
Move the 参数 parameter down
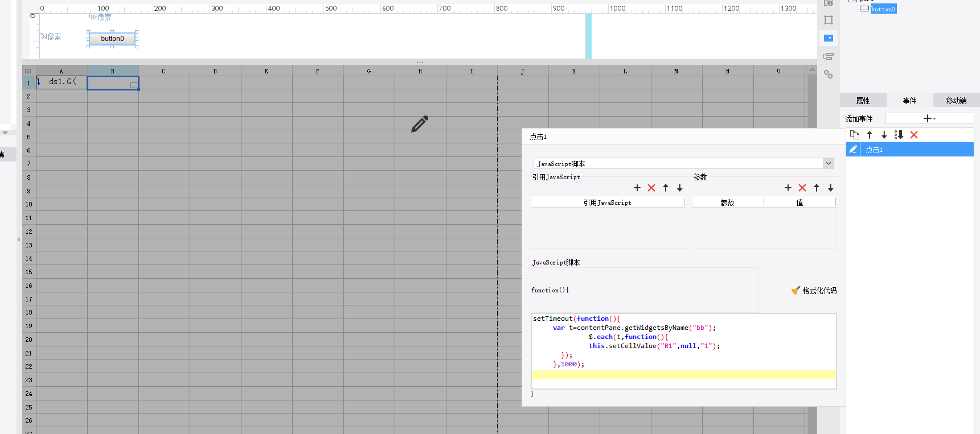click(x=831, y=188)
